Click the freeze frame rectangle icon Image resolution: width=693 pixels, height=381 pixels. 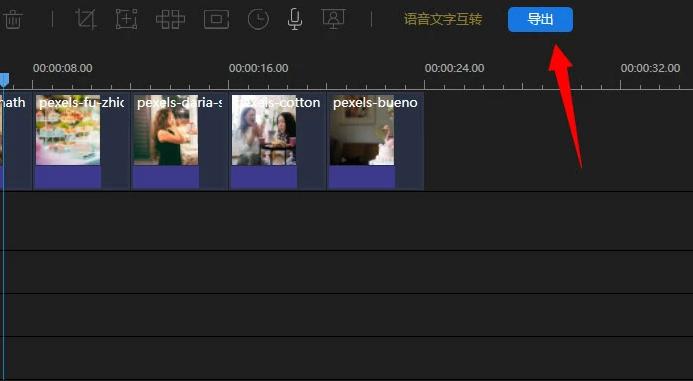tap(217, 19)
